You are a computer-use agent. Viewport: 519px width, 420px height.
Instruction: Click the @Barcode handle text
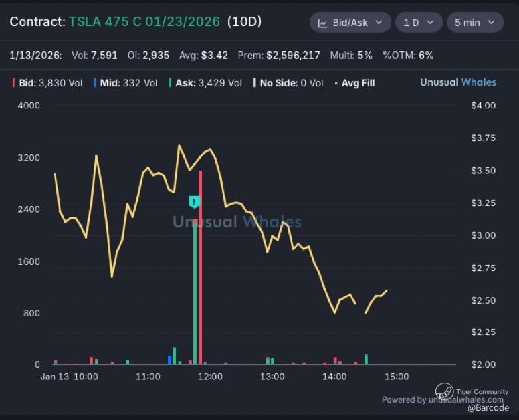488,408
